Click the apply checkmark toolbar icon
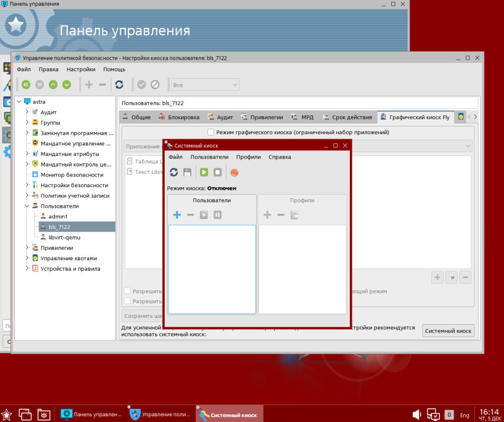Viewport: 504px width, 422px height. click(x=141, y=85)
